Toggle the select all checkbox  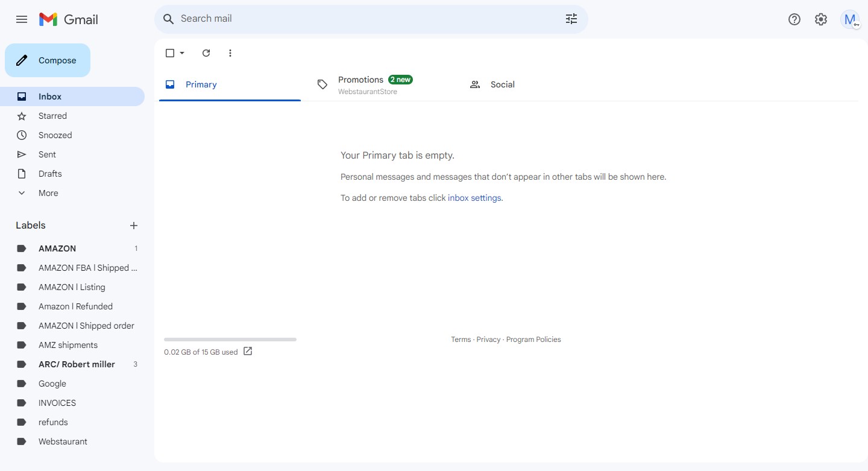170,53
